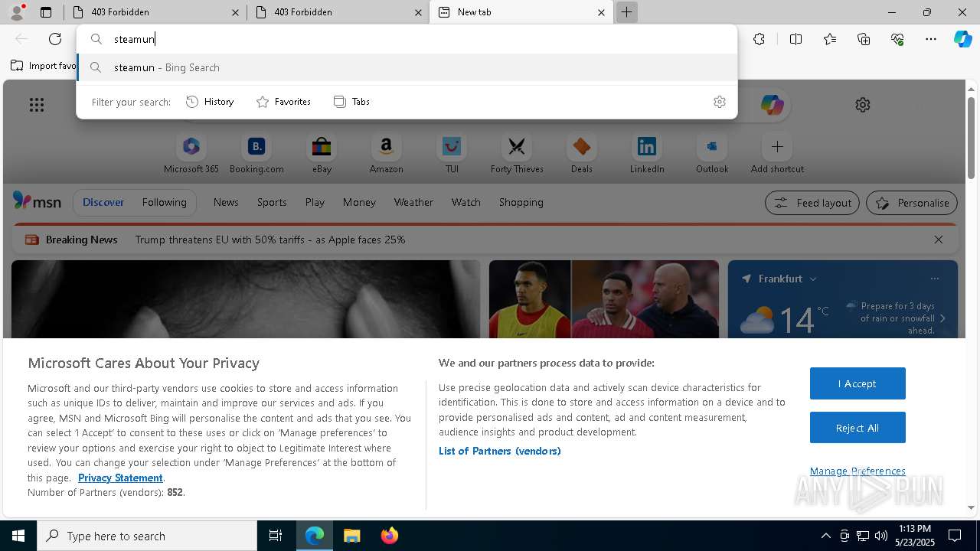
Task: Open the News category
Action: point(226,203)
